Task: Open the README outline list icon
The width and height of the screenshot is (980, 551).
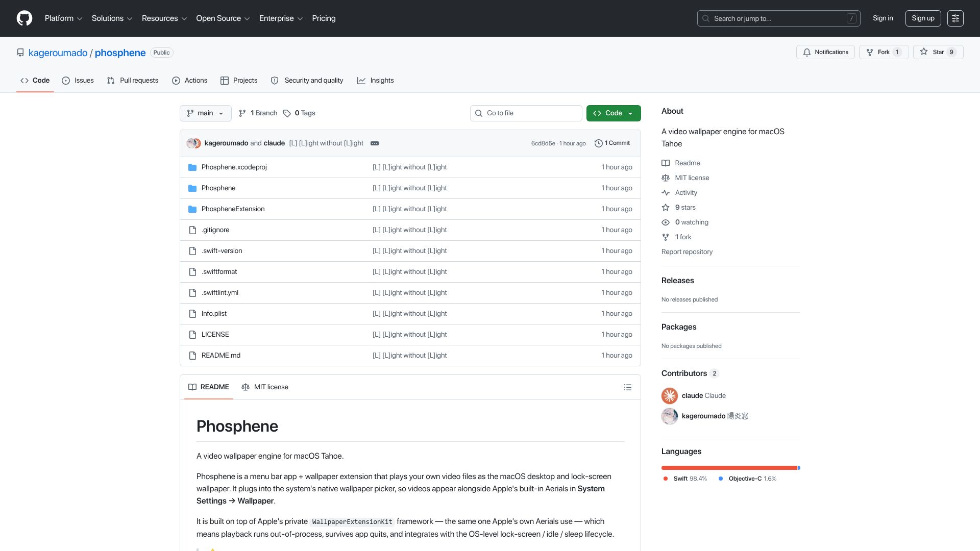Action: [628, 387]
